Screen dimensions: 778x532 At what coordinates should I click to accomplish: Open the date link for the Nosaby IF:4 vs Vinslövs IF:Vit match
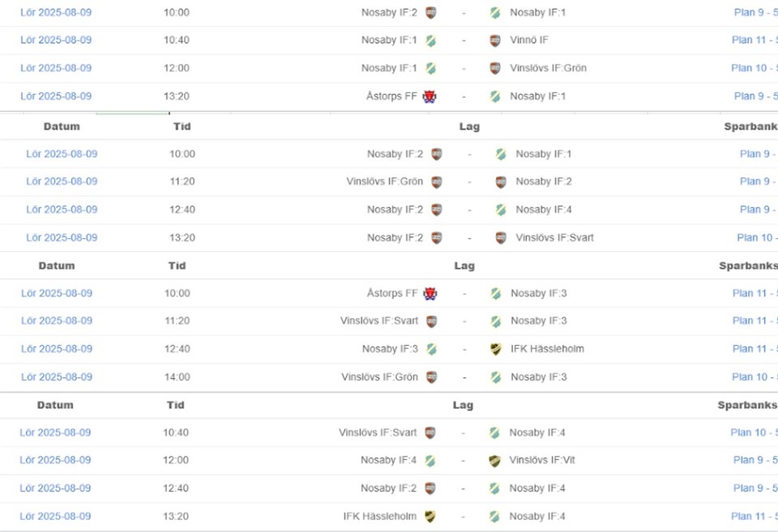56,461
